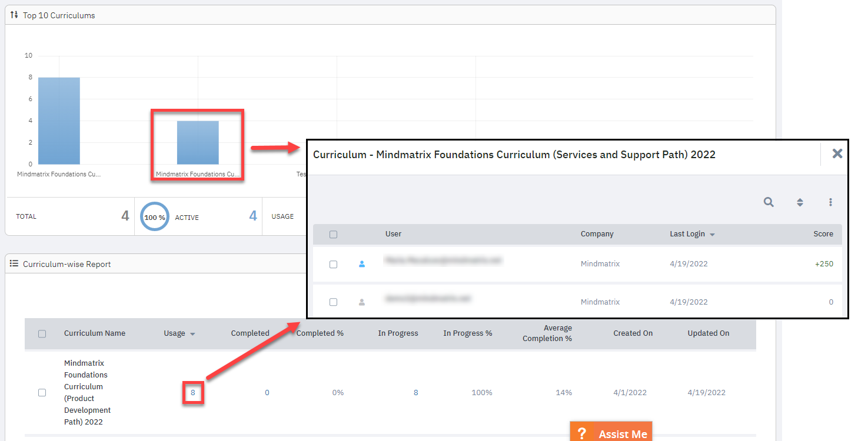Viewport: 868px width, 441px height.
Task: Sort by the Completed column header
Action: pyautogui.click(x=250, y=333)
